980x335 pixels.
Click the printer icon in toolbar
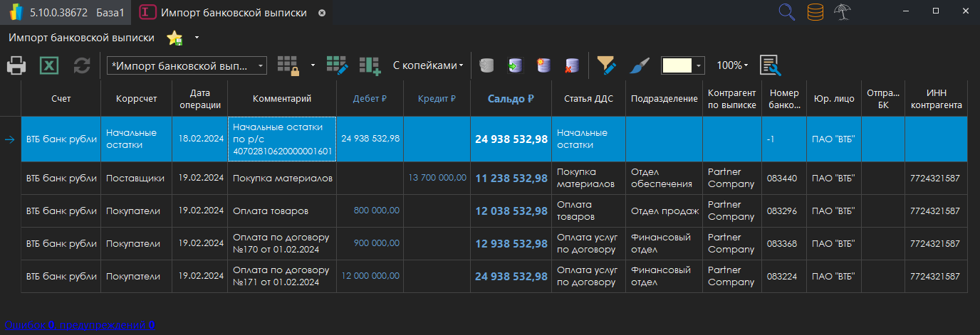click(x=17, y=66)
